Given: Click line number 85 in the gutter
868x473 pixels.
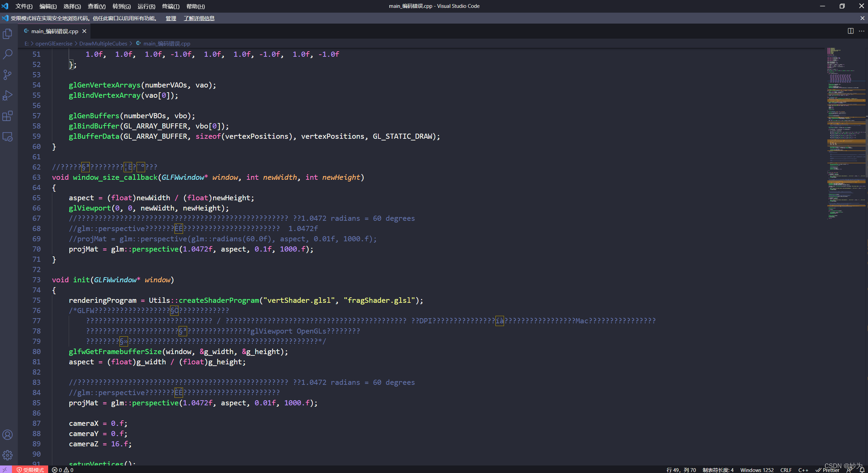Looking at the screenshot, I should point(37,403).
